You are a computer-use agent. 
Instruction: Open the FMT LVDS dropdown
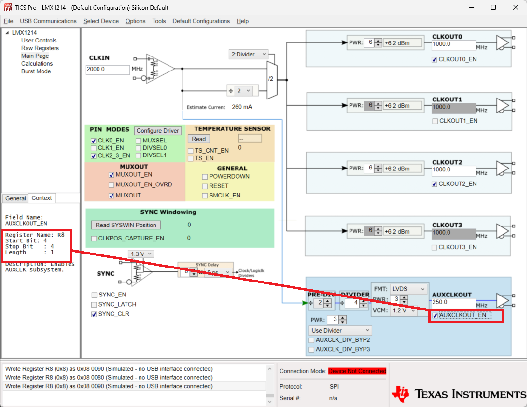pos(408,289)
